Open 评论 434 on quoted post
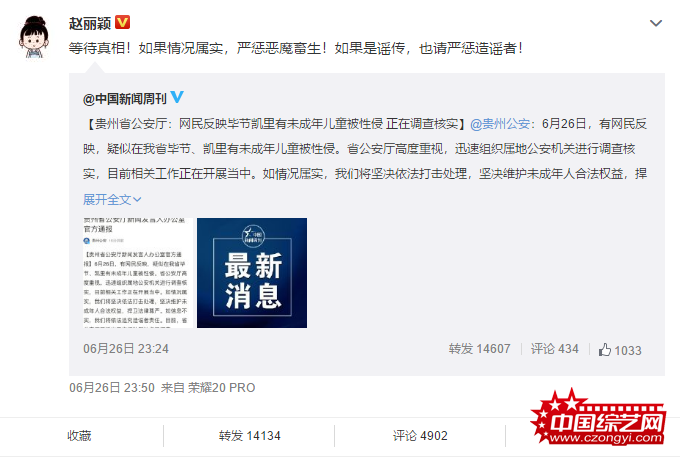680x457 pixels. (x=555, y=349)
